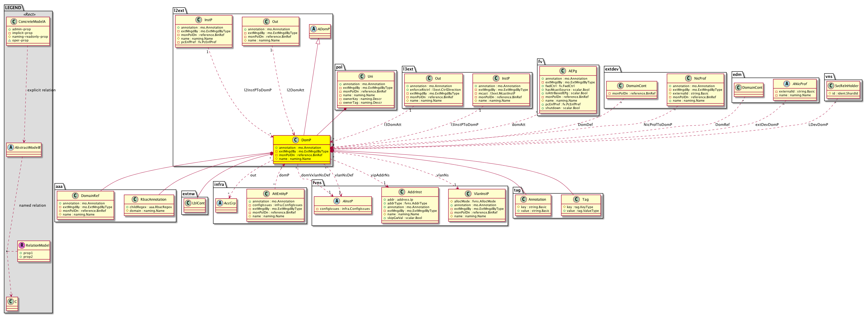
Task: Select the LEGEND package tab
Action: (13, 7)
